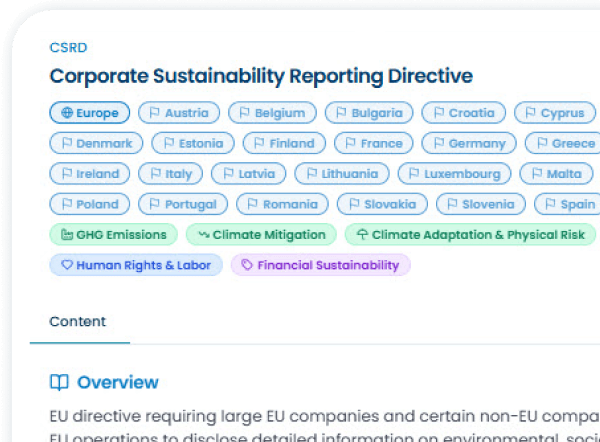The image size is (600, 442).
Task: Open the GHG Emissions topic tag
Action: 114,234
